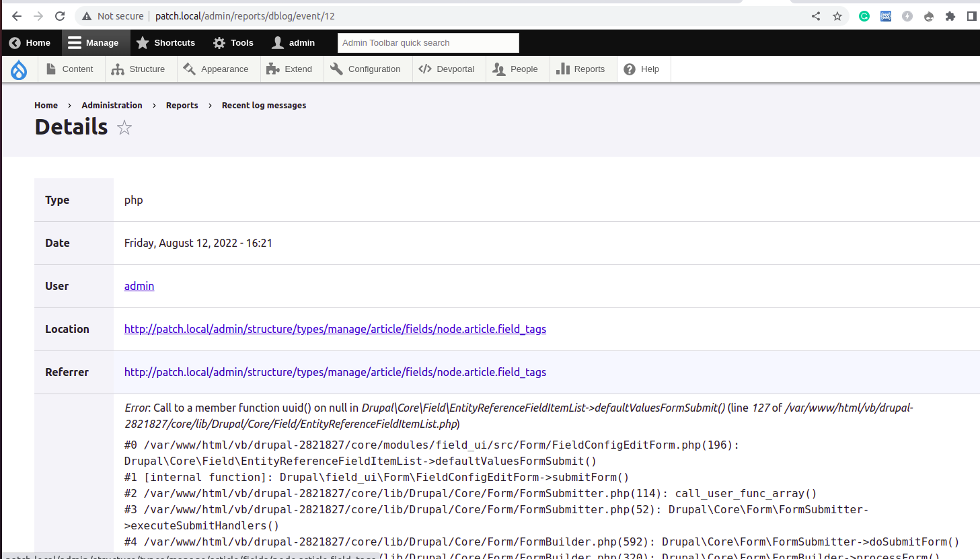Open the admin user profile link
This screenshot has width=980, height=559.
[293, 42]
